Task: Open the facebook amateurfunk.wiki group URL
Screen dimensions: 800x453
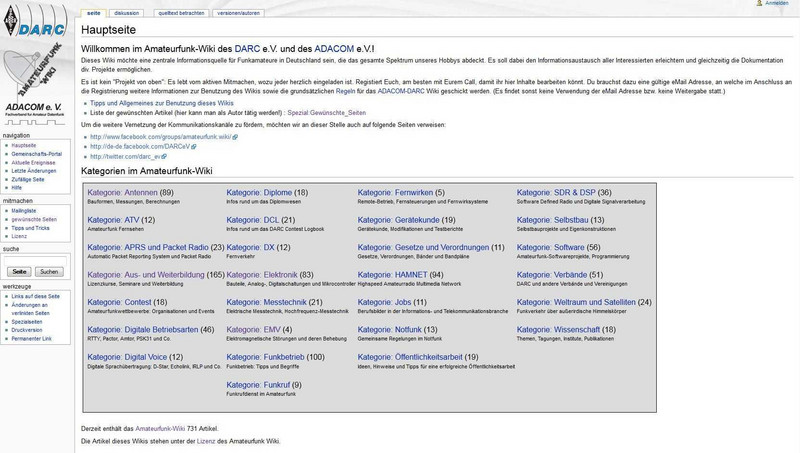Action: pos(161,137)
